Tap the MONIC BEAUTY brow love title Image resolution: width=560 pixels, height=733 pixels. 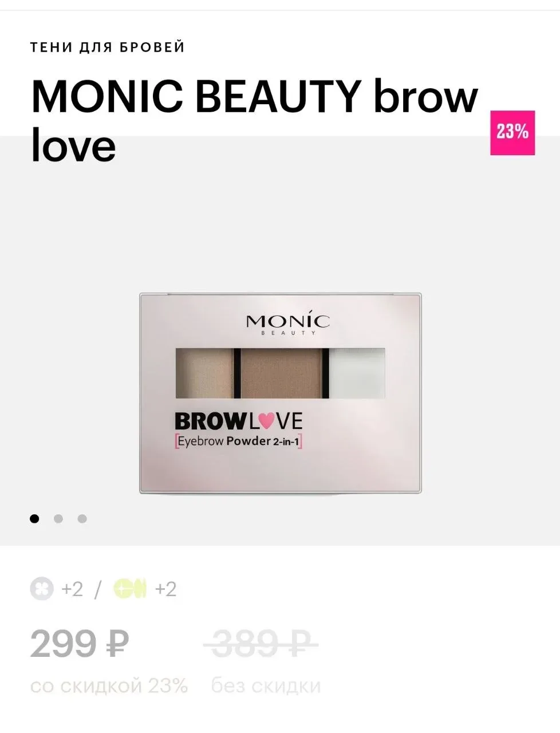click(x=254, y=120)
